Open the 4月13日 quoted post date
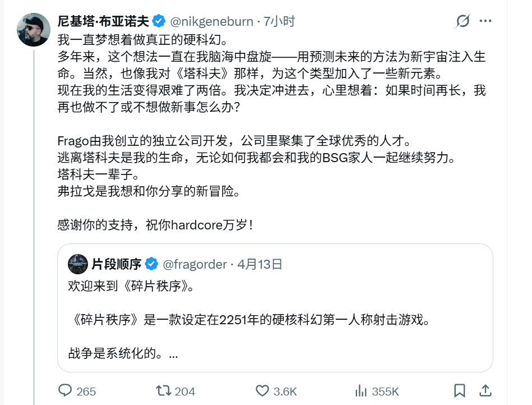 260,264
